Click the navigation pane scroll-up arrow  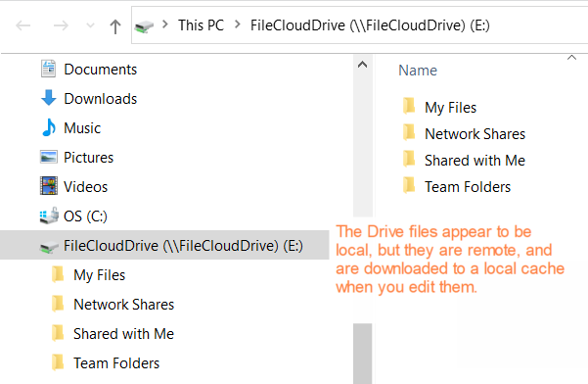coord(362,65)
